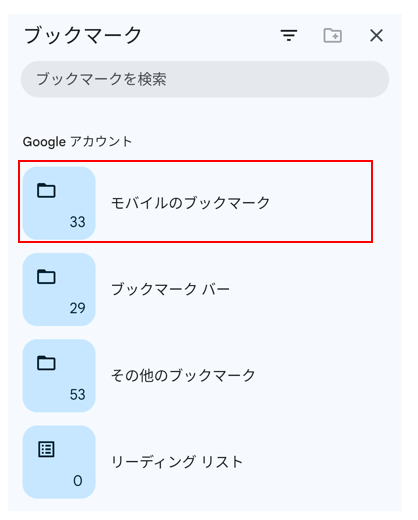The height and width of the screenshot is (520, 418).
Task: Click the Google アカウント section heading
Action: 77,142
